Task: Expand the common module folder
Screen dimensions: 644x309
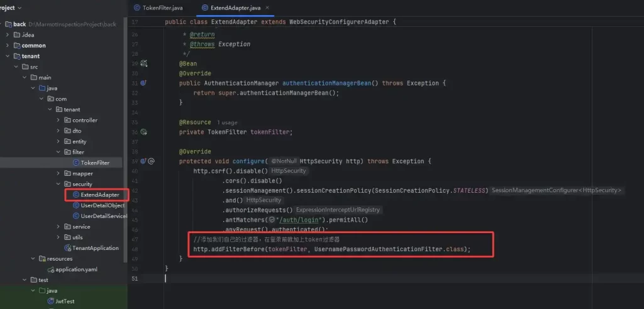Action: pyautogui.click(x=7, y=45)
